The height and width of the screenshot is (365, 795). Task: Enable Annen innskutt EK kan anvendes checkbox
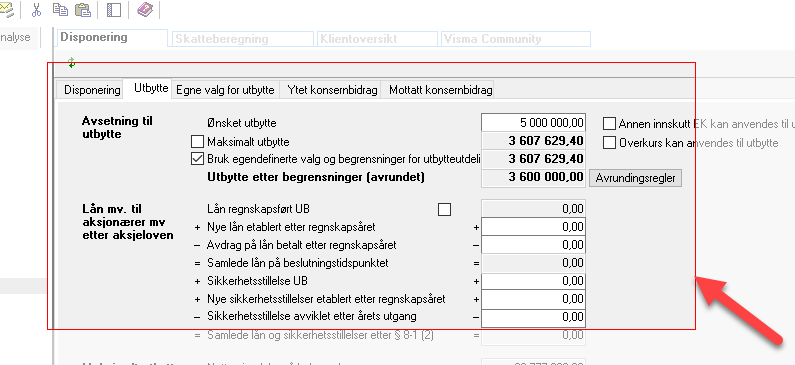[609, 124]
